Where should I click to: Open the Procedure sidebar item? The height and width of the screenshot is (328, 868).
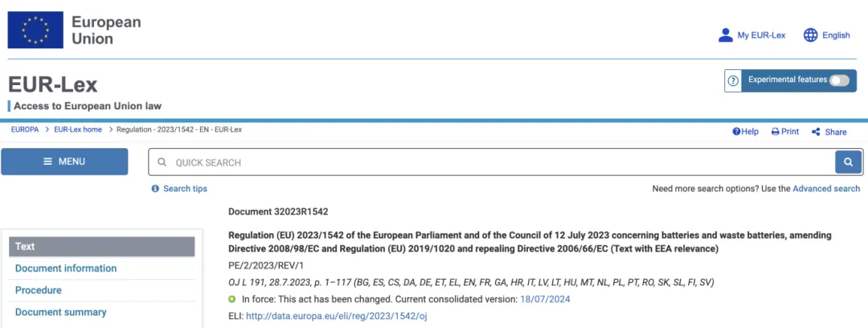(39, 290)
